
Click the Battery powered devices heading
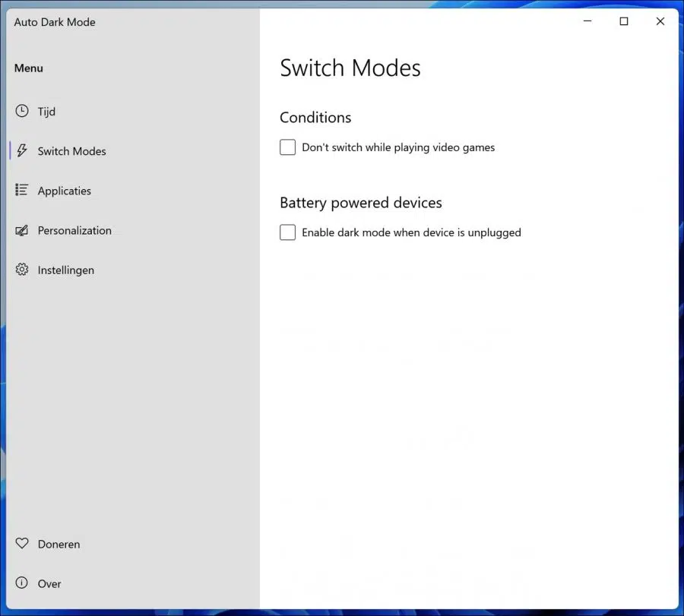[x=361, y=203]
